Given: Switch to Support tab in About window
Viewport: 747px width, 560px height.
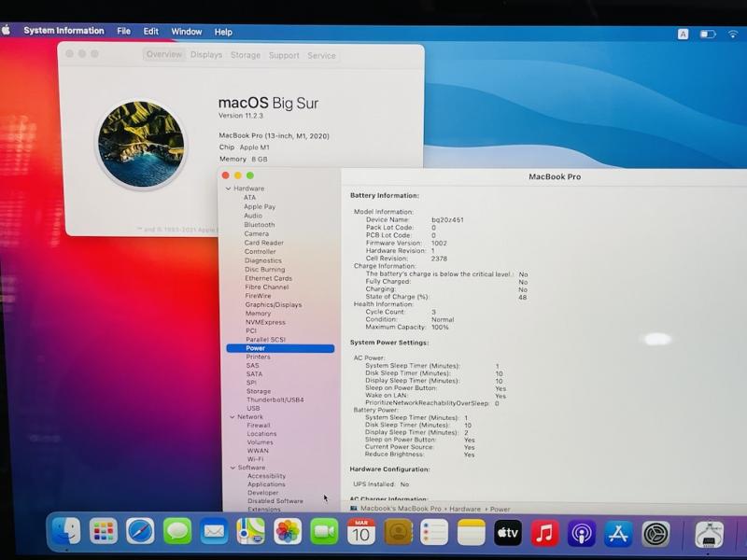Looking at the screenshot, I should 284,56.
